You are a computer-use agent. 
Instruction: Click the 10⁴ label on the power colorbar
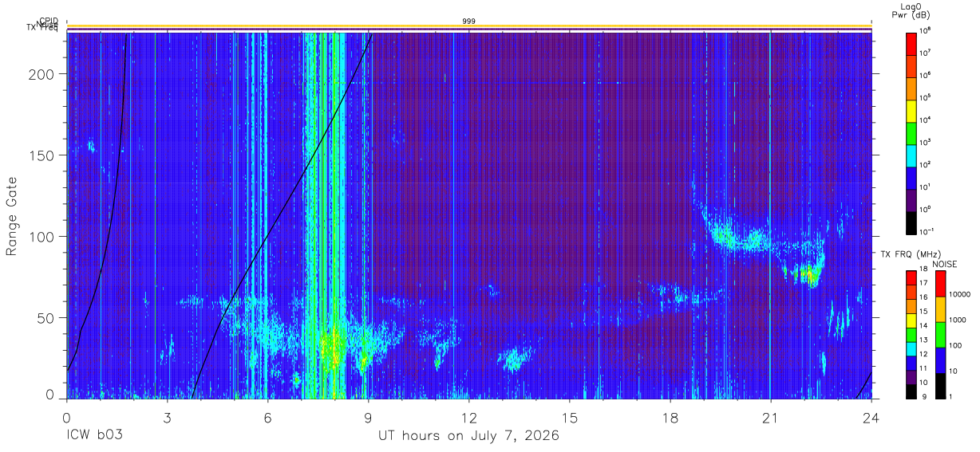click(925, 120)
